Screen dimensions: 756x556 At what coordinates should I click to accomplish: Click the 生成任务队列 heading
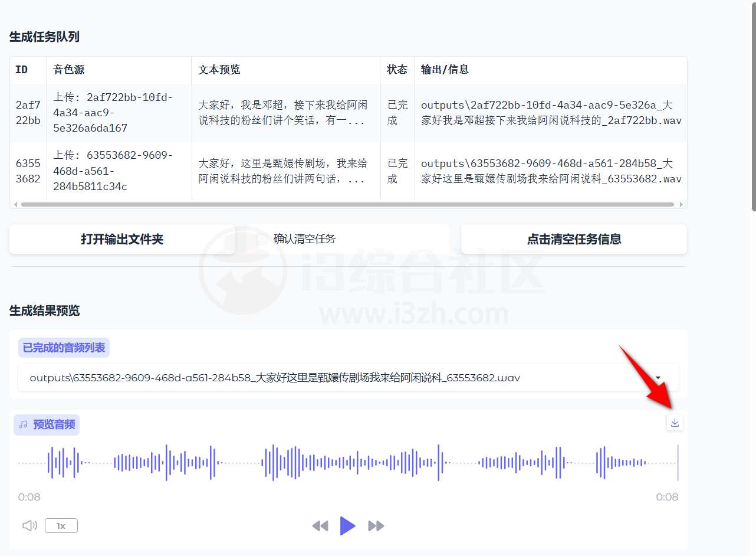[44, 37]
